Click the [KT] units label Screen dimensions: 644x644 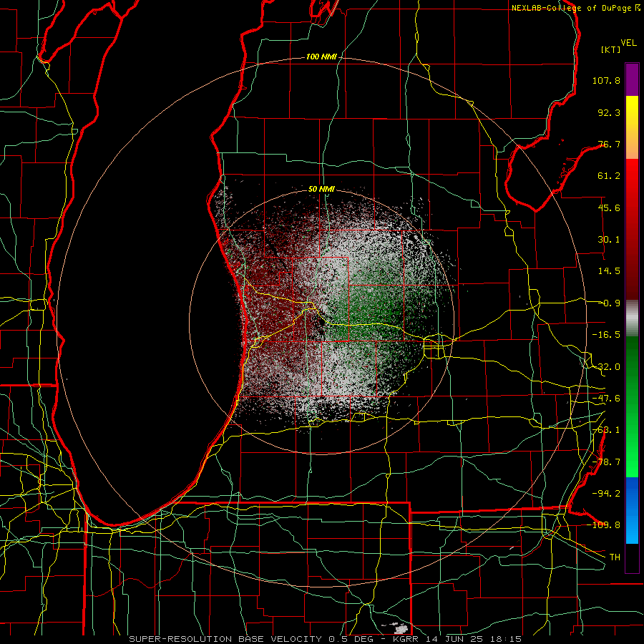coord(611,49)
